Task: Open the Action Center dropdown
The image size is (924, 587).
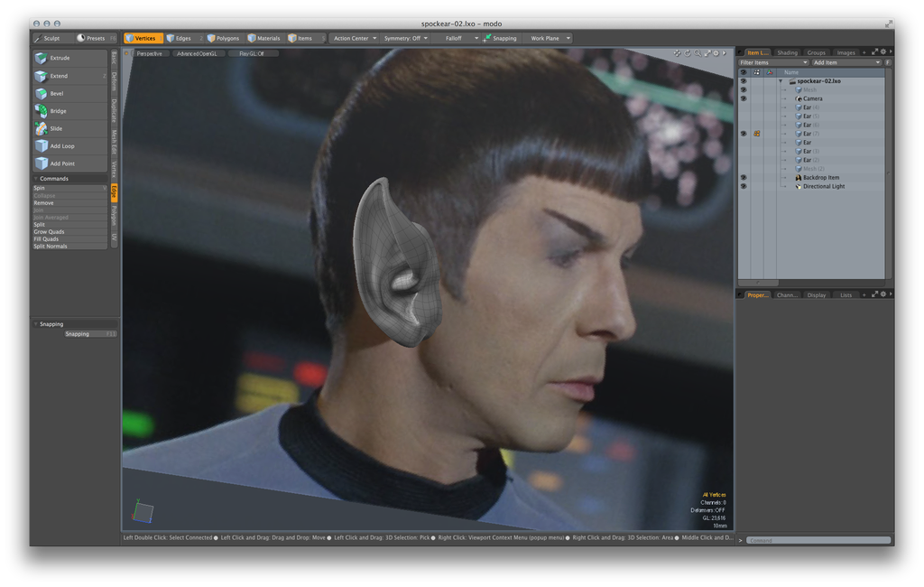Action: tap(354, 38)
